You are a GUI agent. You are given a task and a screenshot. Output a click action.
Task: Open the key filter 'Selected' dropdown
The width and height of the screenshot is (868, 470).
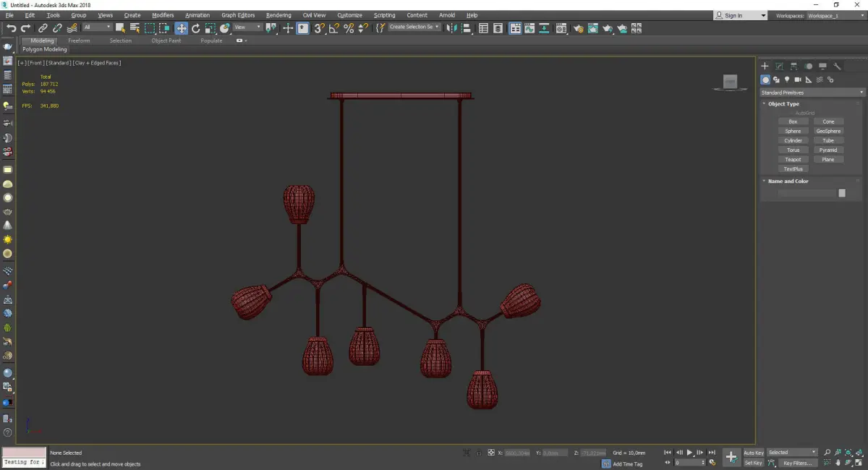(792, 453)
